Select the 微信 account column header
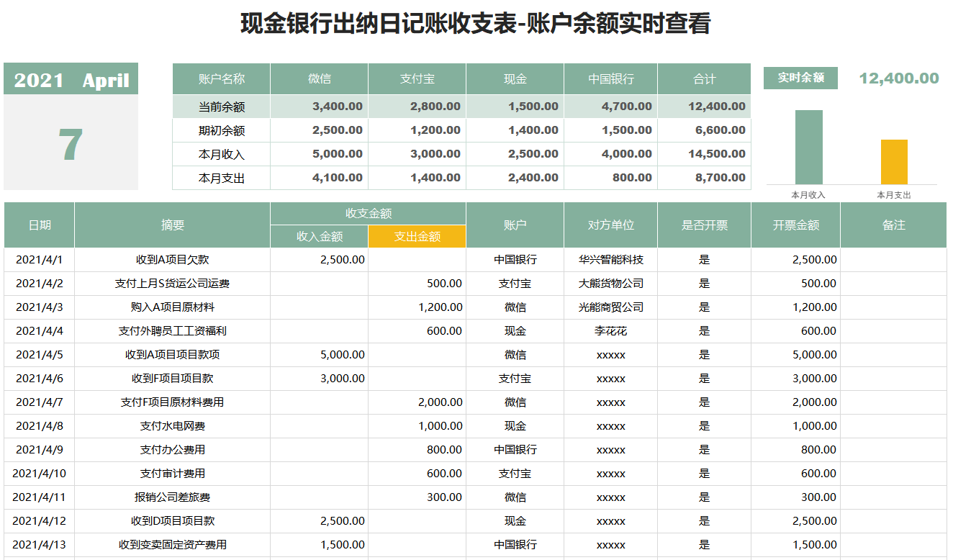The image size is (953, 560). pos(319,79)
